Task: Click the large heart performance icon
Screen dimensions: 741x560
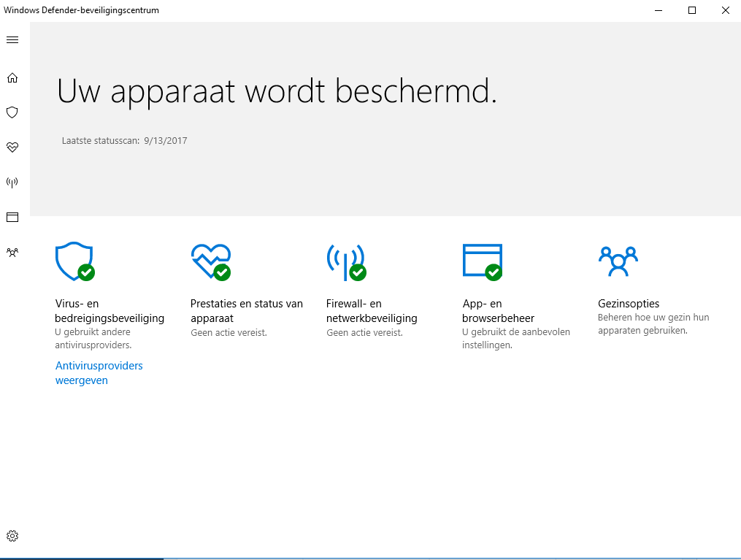Action: [x=211, y=262]
